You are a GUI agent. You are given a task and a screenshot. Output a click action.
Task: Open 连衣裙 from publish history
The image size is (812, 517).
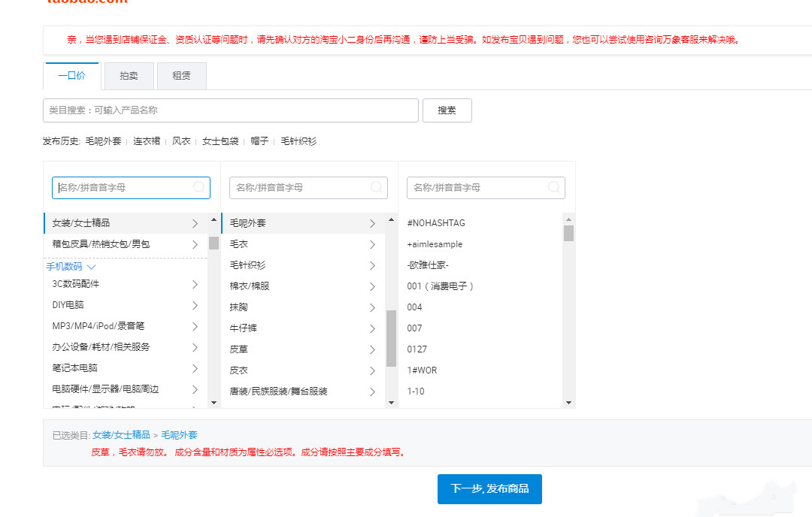[x=147, y=140]
